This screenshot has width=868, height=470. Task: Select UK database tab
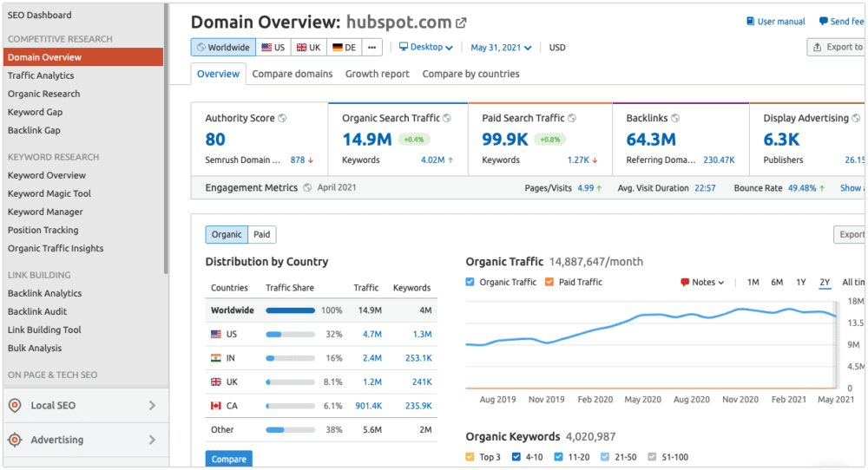click(x=308, y=47)
